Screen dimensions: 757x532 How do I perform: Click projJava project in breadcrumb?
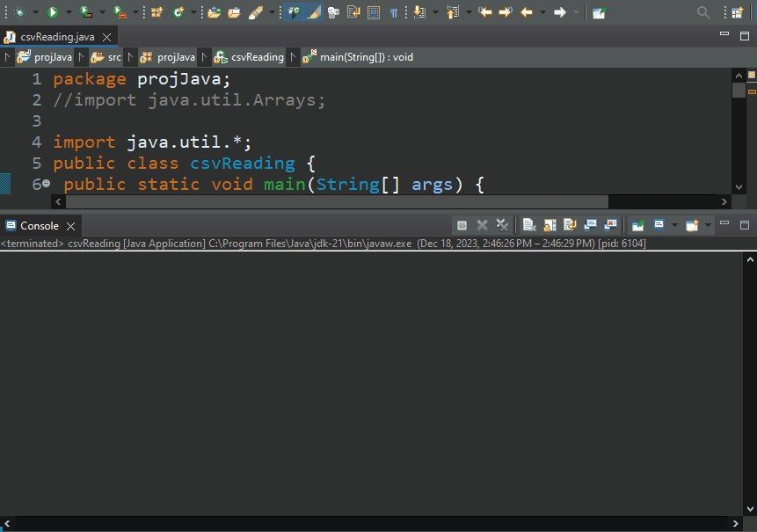[x=44, y=57]
